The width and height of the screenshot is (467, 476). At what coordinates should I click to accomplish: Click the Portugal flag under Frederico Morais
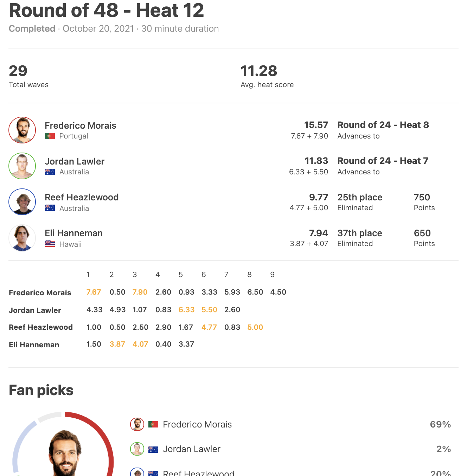[50, 136]
